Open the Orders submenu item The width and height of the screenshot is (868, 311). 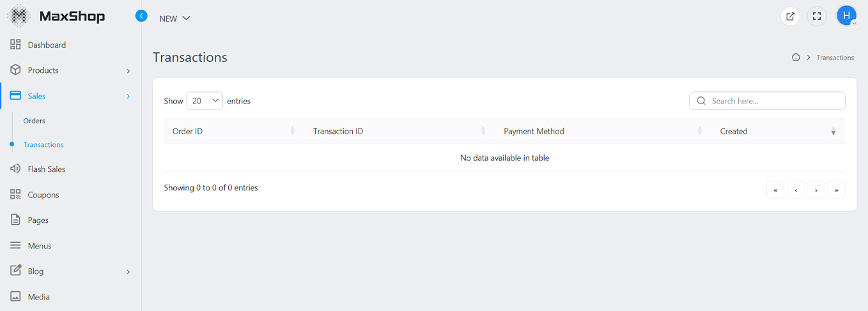[35, 121]
